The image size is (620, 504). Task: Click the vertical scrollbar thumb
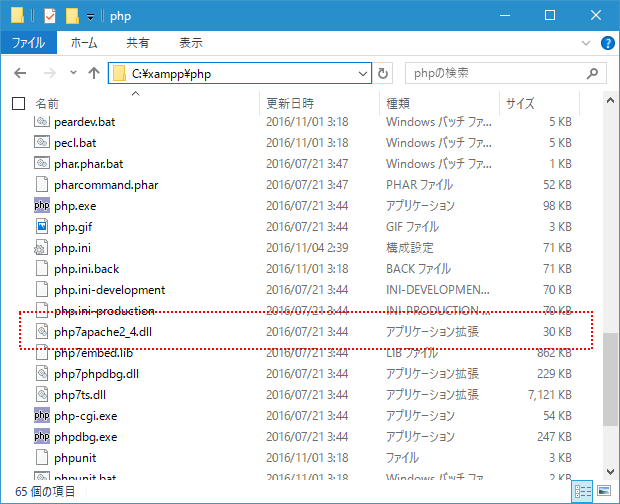610,379
